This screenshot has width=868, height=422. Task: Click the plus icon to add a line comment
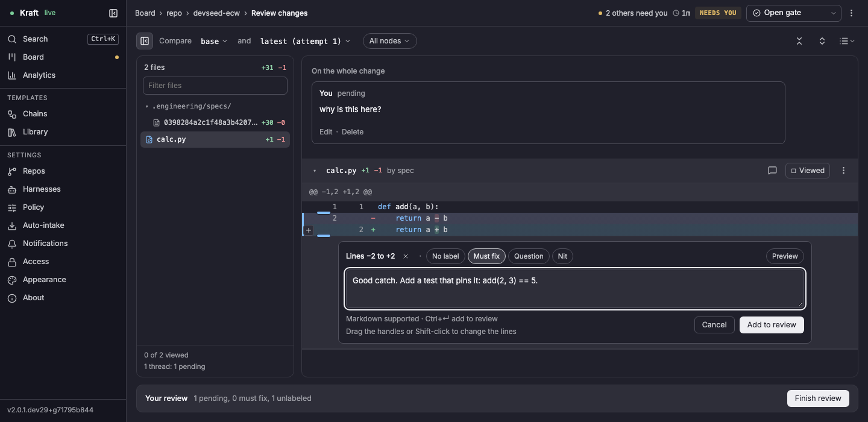click(x=309, y=230)
